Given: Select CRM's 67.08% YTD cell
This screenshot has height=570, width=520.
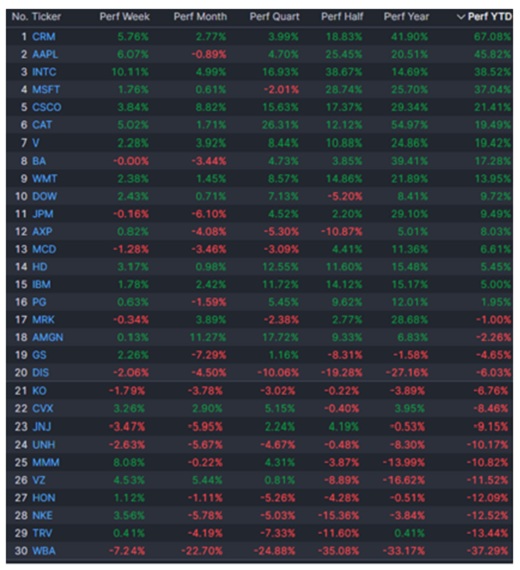Looking at the screenshot, I should (x=492, y=37).
